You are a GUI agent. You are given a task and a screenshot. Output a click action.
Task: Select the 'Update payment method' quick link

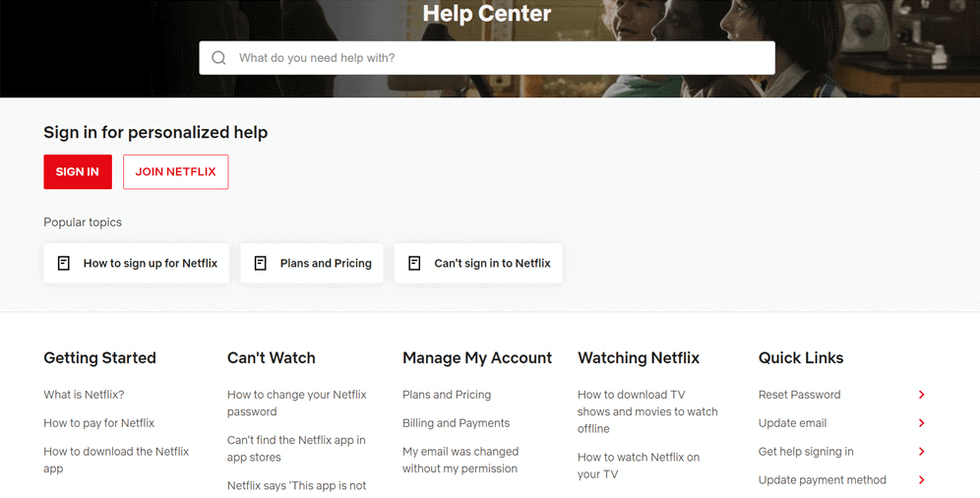823,480
